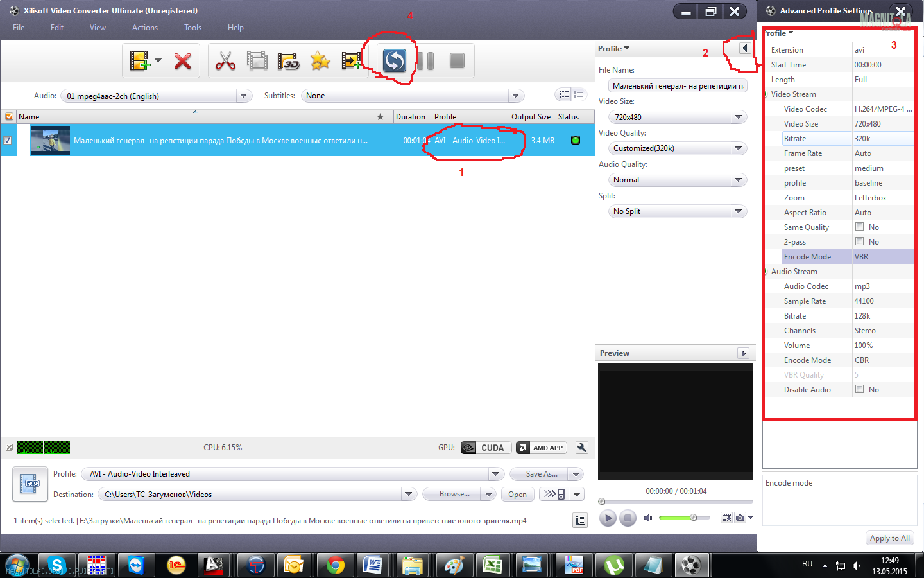Click the scissors Clip tool icon
Viewport: 924px width, 578px height.
225,61
